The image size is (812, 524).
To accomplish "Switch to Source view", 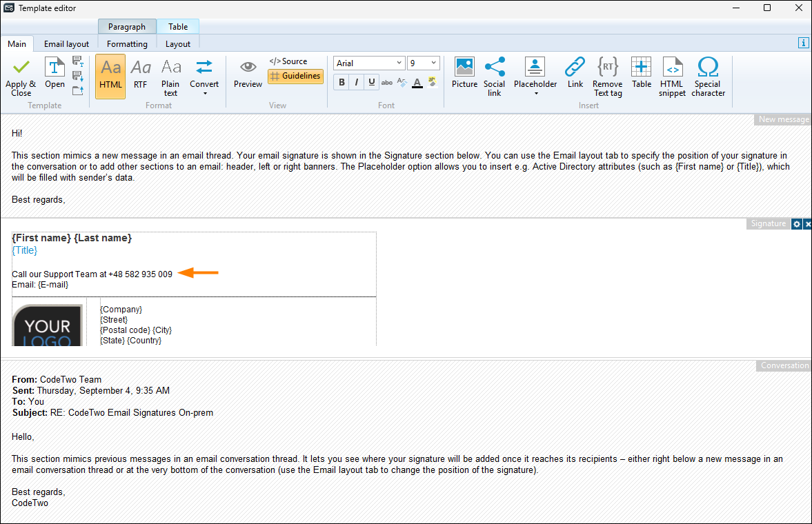I will tap(288, 61).
